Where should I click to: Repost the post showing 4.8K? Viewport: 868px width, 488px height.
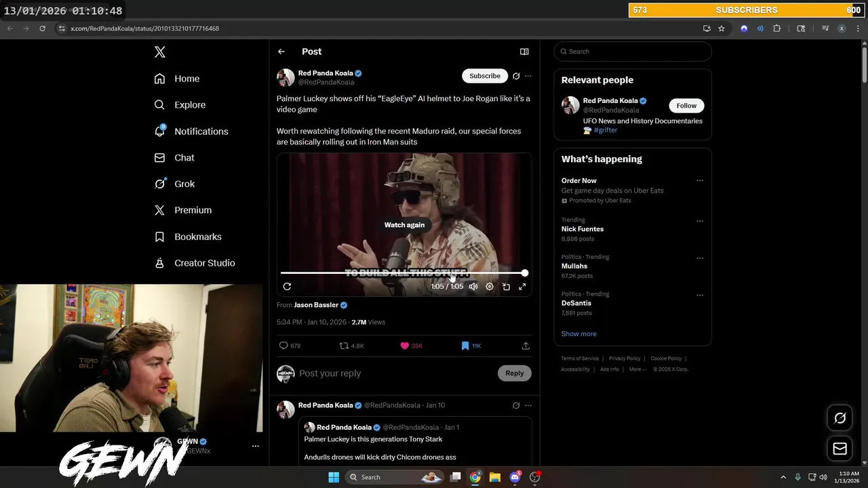(x=351, y=346)
